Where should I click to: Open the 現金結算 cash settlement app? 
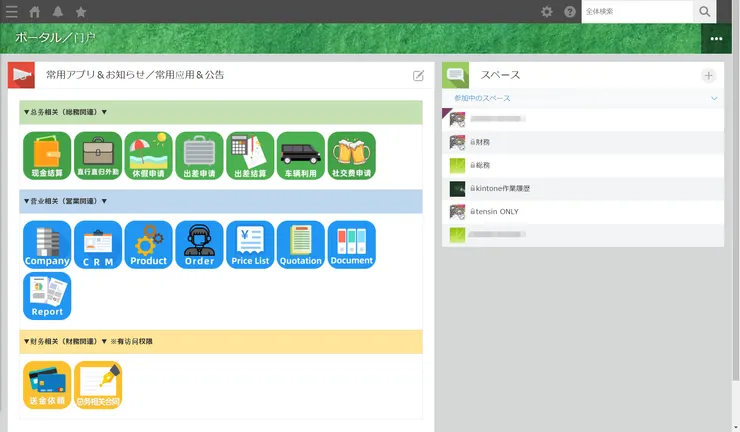pos(47,155)
